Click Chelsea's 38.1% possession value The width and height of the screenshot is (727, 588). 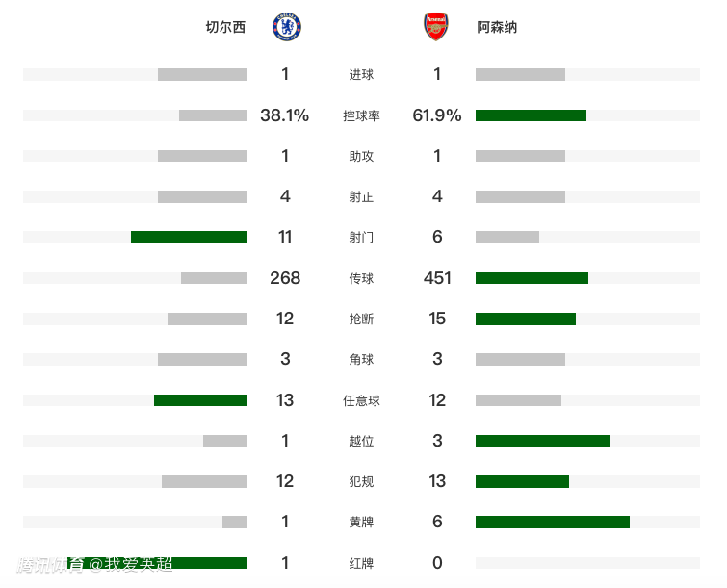tap(284, 115)
